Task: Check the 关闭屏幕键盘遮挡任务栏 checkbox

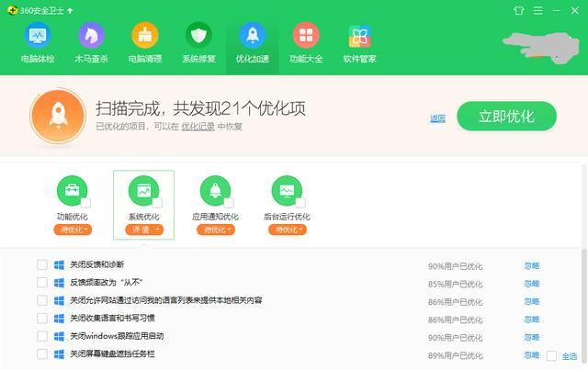Action: coord(42,353)
